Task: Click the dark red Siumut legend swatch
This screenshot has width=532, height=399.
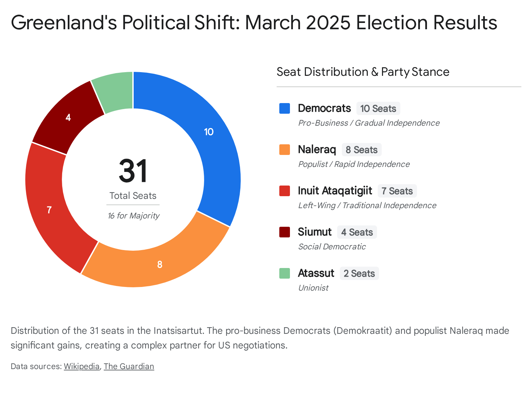Action: tap(285, 232)
